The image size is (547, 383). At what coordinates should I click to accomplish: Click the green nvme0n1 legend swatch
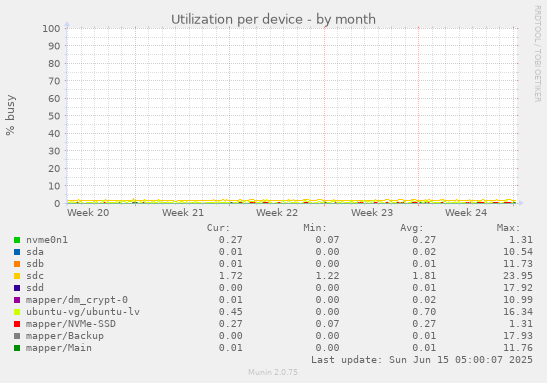[17, 240]
